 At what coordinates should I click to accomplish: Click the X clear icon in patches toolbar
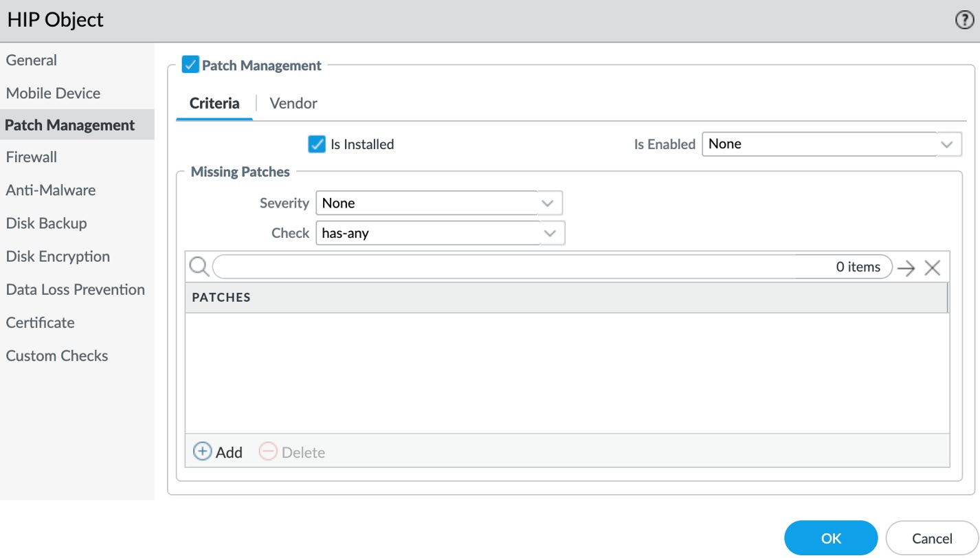[x=932, y=268]
